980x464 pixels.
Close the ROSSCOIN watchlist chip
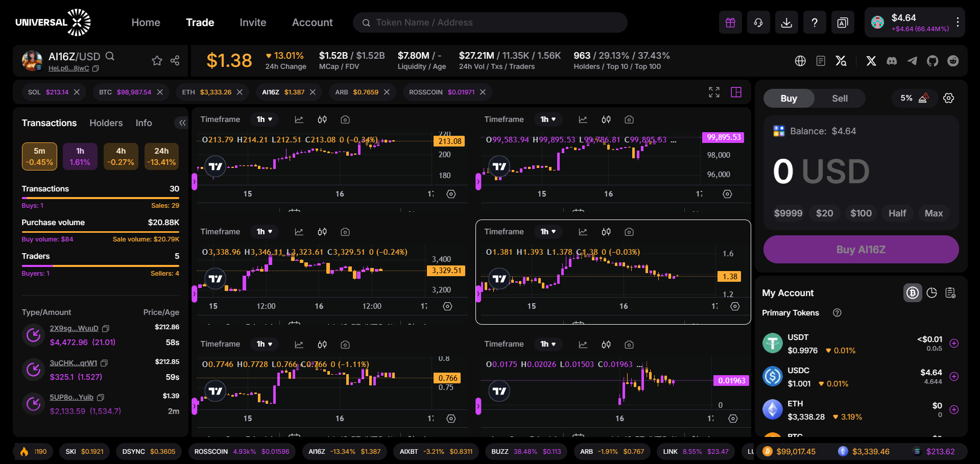coord(483,92)
